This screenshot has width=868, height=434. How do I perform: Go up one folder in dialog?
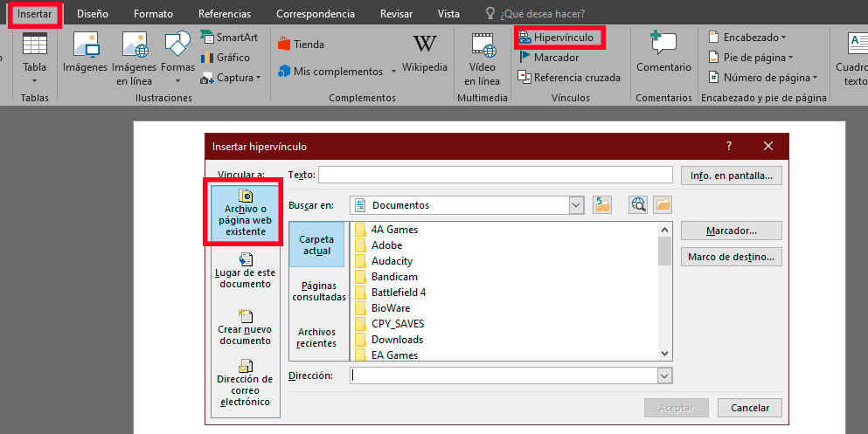[x=602, y=205]
